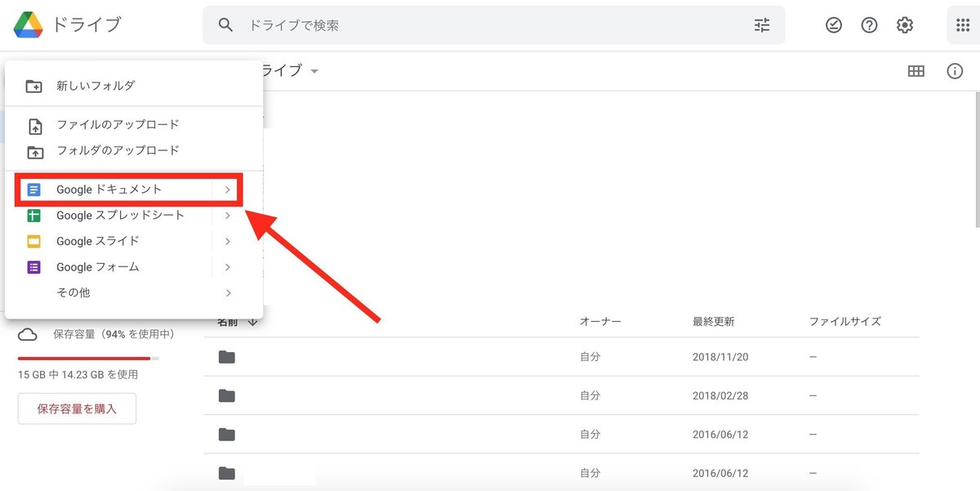Select Google スライド menu item
Viewport: 980px width, 491px height.
(134, 241)
